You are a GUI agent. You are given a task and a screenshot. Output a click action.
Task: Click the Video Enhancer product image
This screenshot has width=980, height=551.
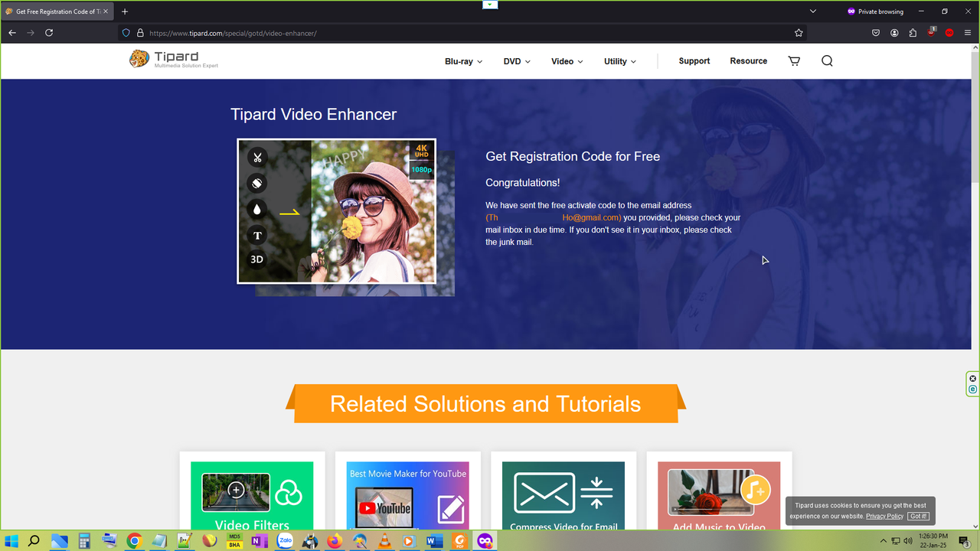[337, 211]
